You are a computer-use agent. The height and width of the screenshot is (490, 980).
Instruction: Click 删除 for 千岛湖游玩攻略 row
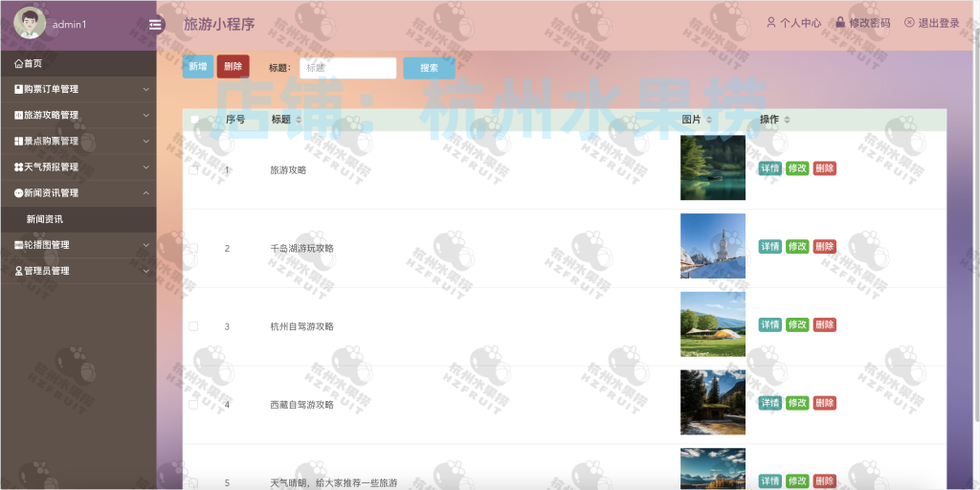tap(824, 246)
